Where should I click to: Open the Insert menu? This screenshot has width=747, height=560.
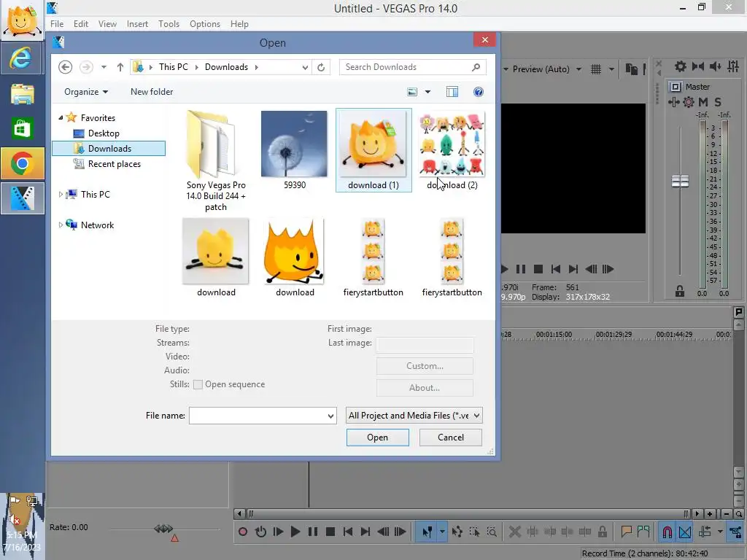click(x=137, y=24)
